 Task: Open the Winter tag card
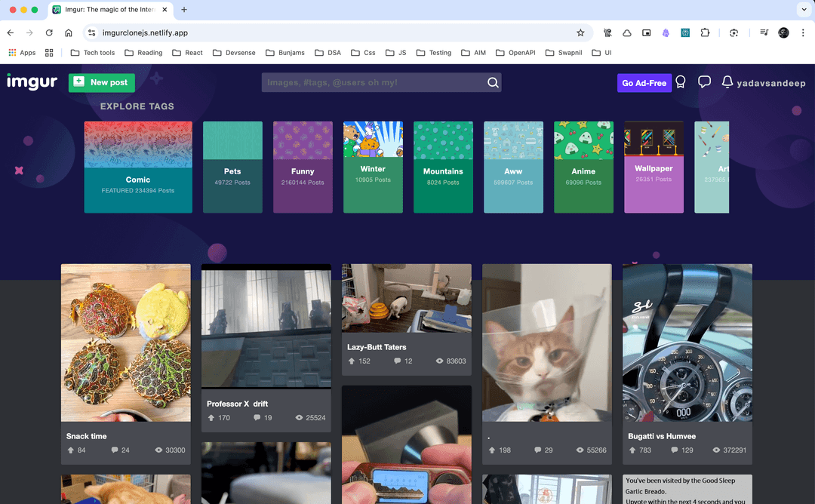[x=373, y=167]
